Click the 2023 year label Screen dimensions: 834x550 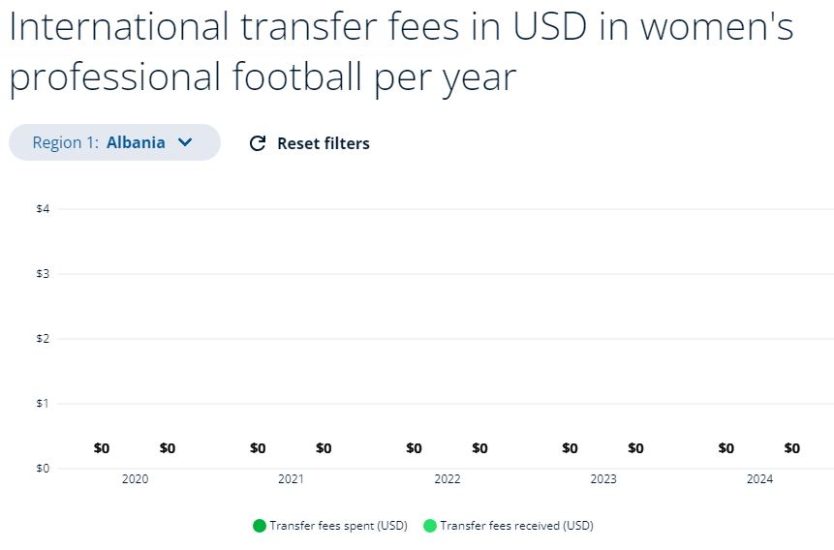(603, 480)
